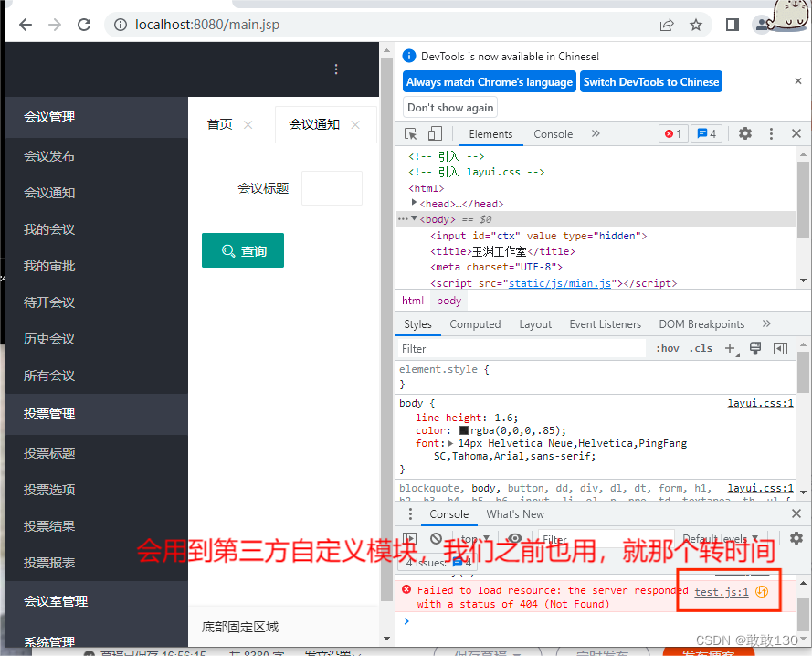Expand the head element node
This screenshot has height=656, width=812.
[414, 202]
